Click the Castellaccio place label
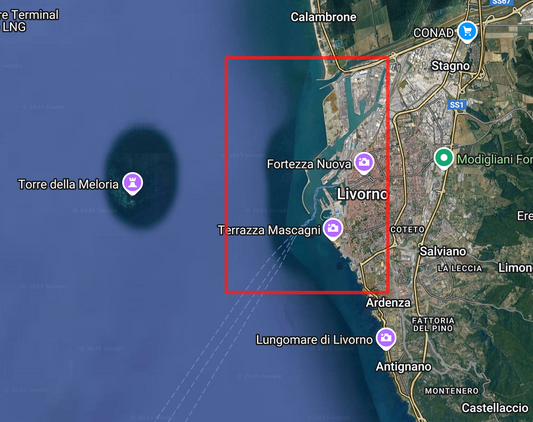 (x=495, y=408)
